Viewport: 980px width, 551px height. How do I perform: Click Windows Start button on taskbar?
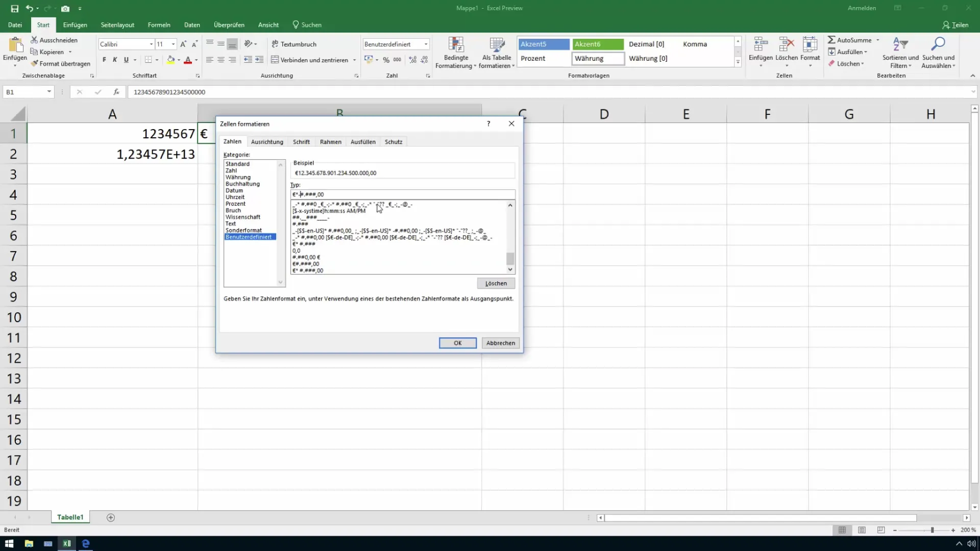(9, 543)
